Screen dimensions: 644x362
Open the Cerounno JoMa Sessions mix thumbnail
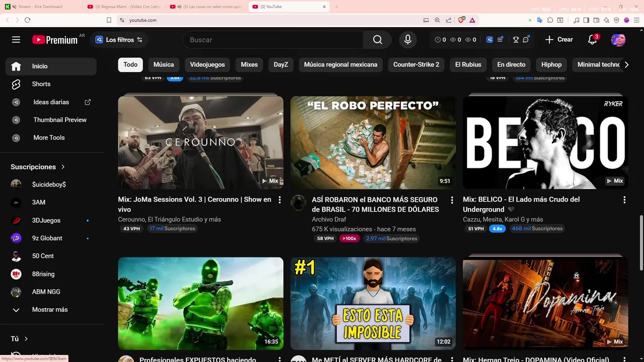201,142
